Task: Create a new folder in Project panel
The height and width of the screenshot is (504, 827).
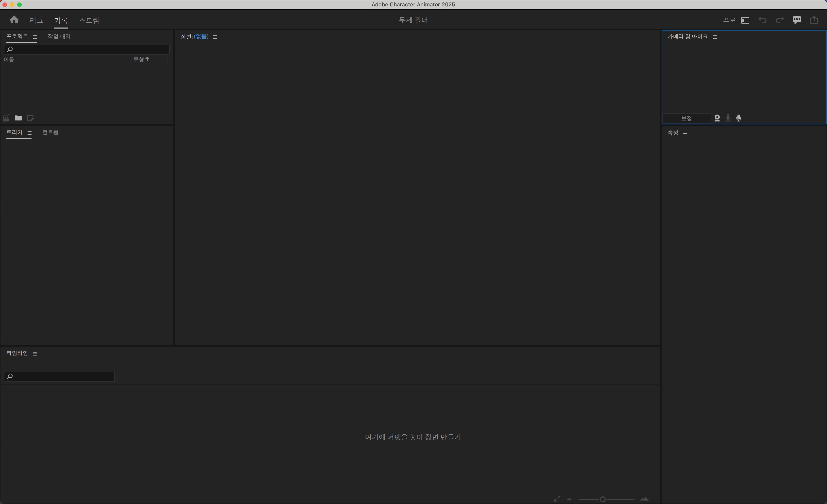Action: 18,118
